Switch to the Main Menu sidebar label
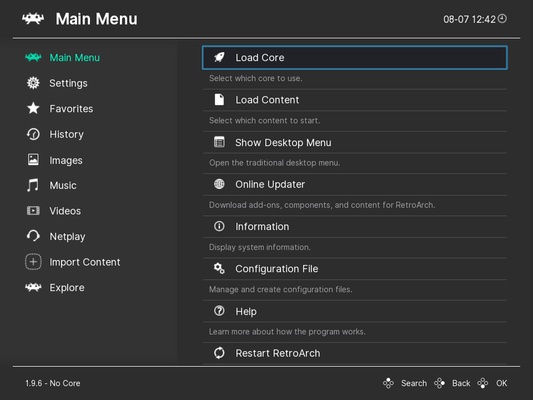The image size is (533, 400). (x=75, y=58)
